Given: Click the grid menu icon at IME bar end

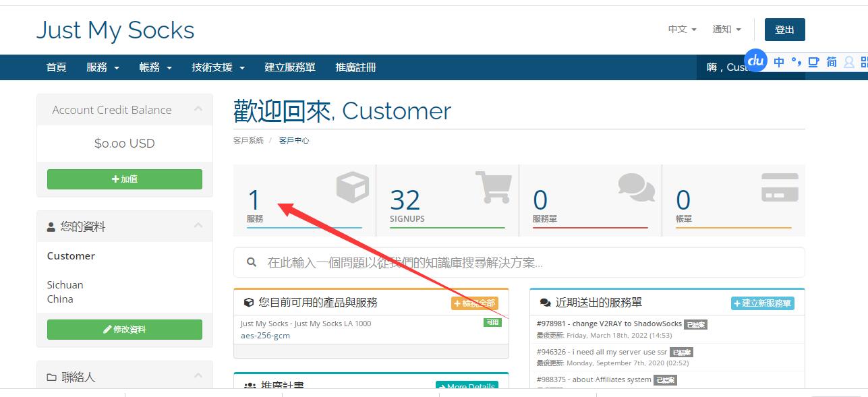Looking at the screenshot, I should tap(865, 62).
